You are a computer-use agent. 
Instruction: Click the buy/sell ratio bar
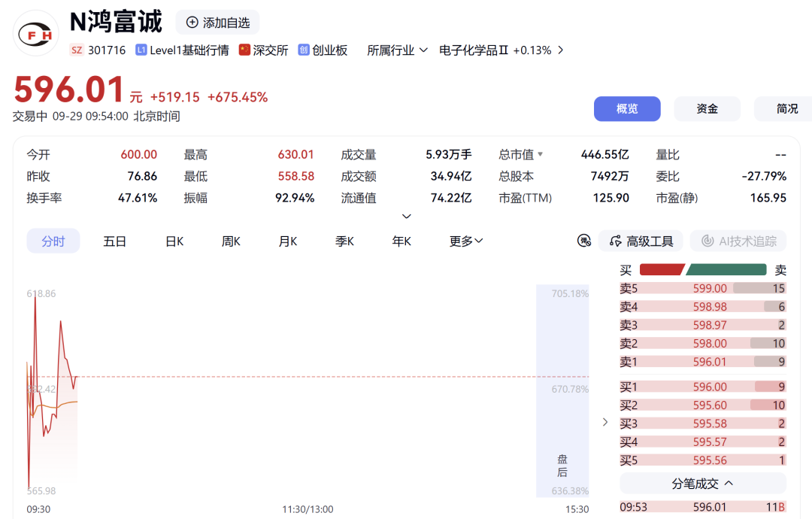pyautogui.click(x=703, y=269)
